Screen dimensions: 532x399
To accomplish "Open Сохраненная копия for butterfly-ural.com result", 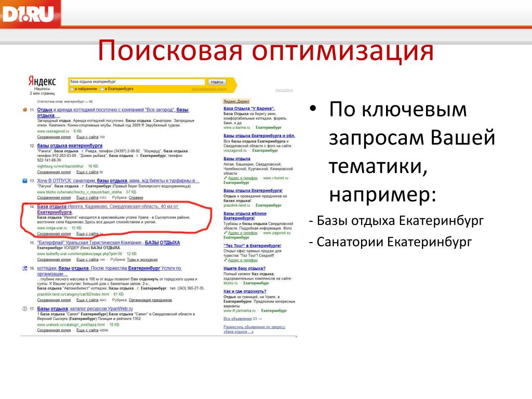I will [x=54, y=260].
